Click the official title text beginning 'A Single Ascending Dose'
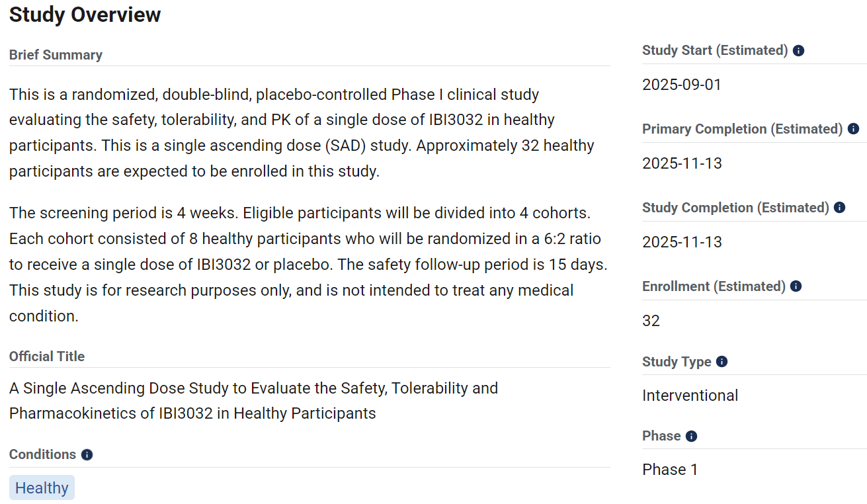This screenshot has height=504, width=867. pyautogui.click(x=254, y=401)
